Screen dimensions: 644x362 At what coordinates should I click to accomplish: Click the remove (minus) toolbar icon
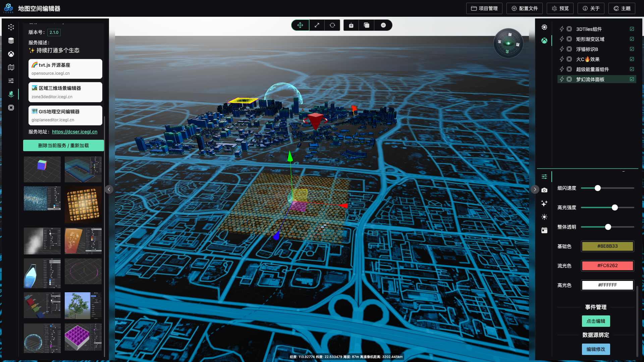pos(383,25)
